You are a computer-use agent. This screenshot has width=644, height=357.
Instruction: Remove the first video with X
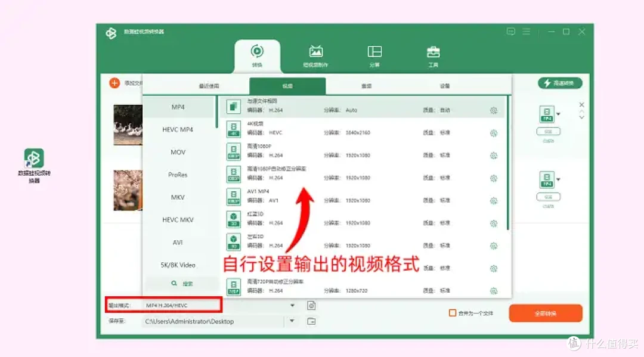(x=581, y=105)
